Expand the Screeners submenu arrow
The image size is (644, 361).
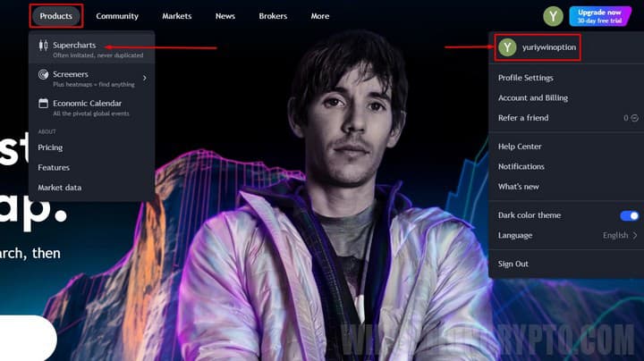[145, 79]
